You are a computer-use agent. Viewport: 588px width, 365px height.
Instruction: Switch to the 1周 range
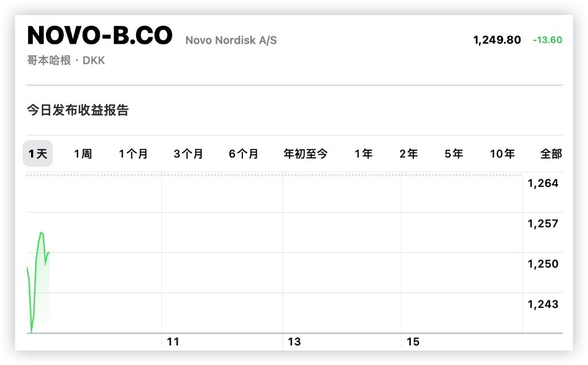click(83, 153)
